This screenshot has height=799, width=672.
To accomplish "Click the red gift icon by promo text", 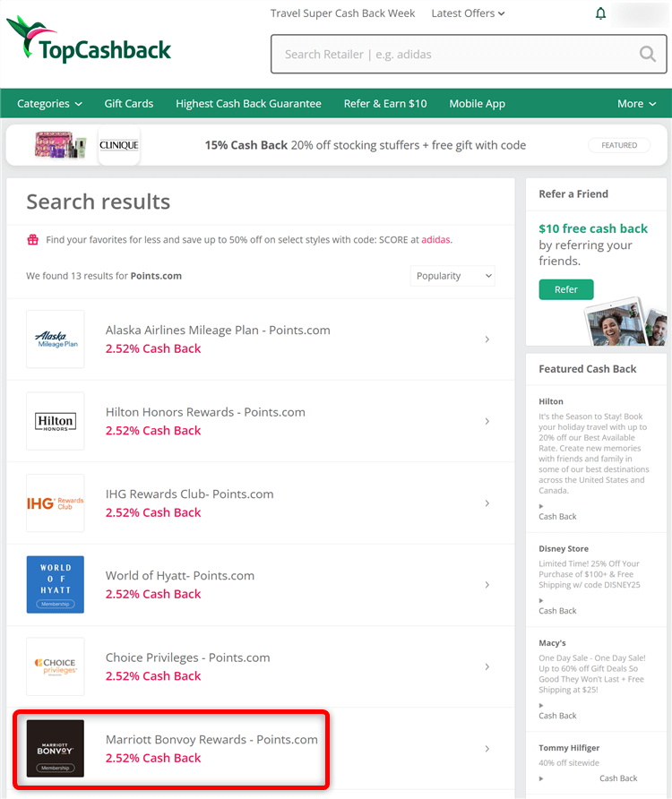I will point(33,240).
